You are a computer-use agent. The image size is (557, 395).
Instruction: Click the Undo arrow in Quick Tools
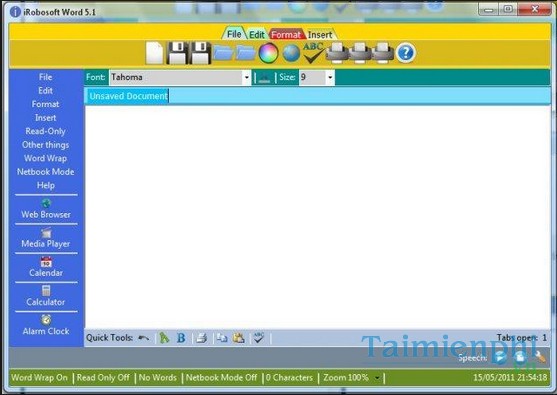144,338
